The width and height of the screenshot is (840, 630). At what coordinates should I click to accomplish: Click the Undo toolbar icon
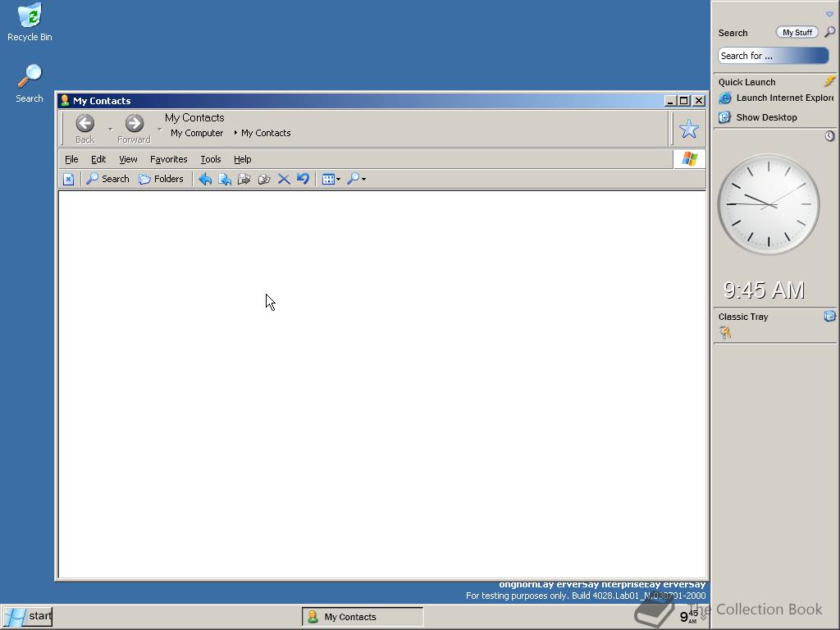(x=304, y=178)
